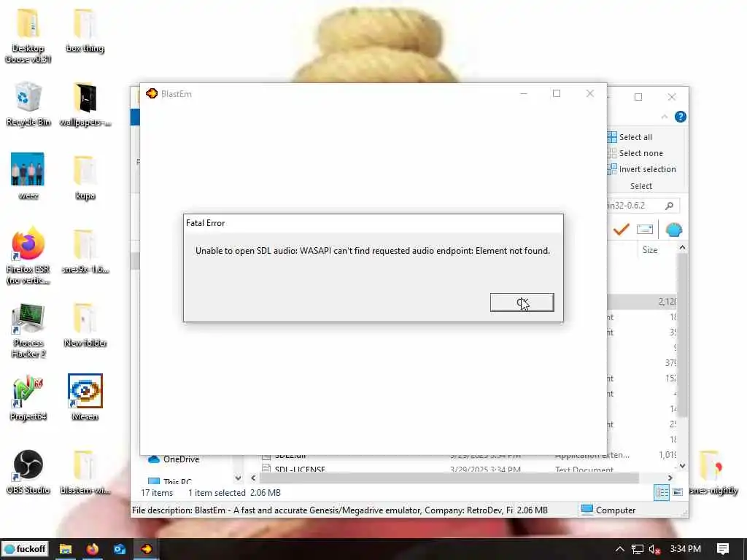Image resolution: width=747 pixels, height=560 pixels.
Task: Click navigation pane scroll down arrow
Action: coord(238,478)
